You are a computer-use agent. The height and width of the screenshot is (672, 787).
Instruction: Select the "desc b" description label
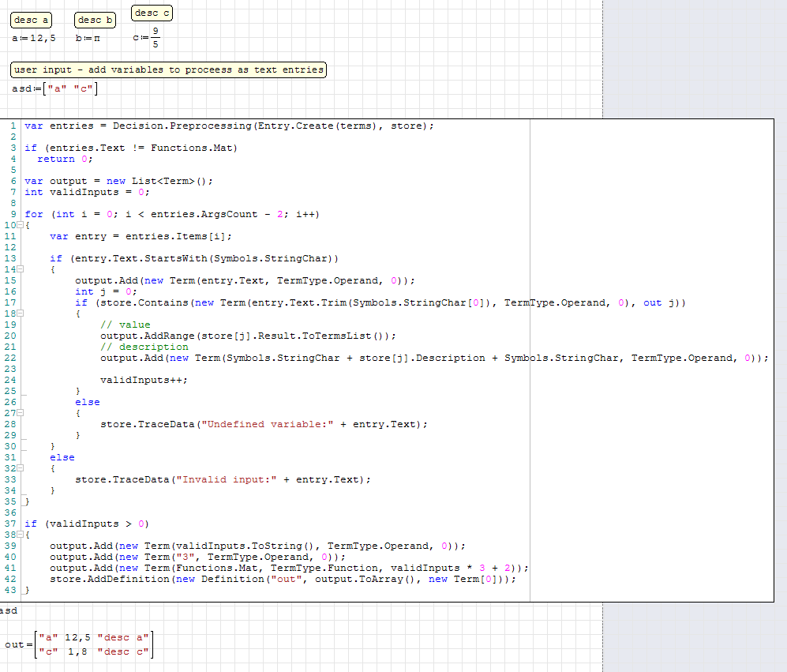pyautogui.click(x=95, y=20)
